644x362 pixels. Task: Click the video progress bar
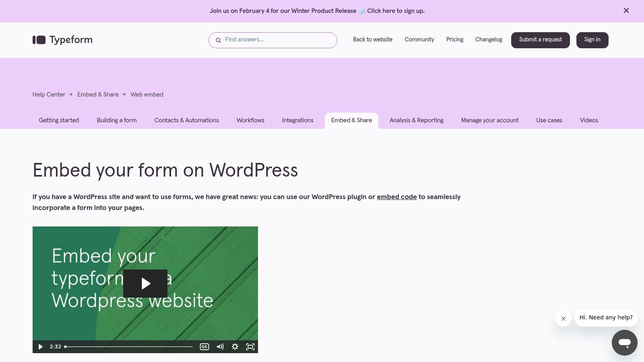point(129,346)
